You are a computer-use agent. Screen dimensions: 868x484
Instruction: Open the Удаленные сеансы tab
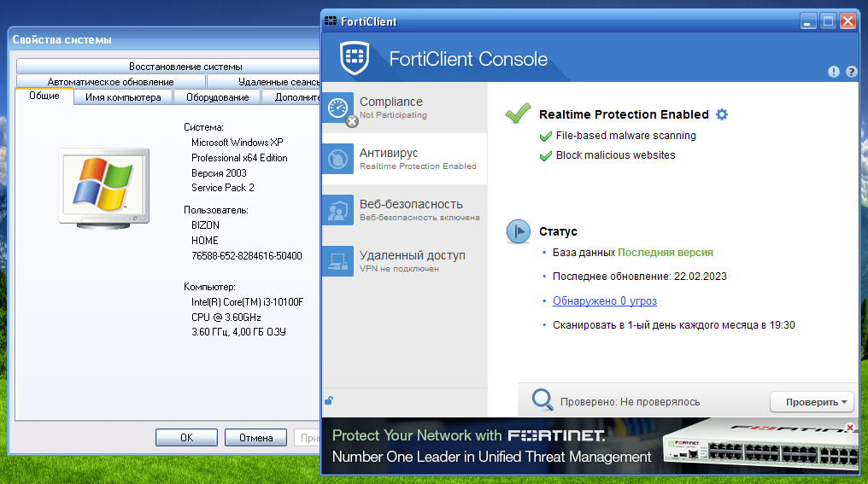pyautogui.click(x=263, y=82)
